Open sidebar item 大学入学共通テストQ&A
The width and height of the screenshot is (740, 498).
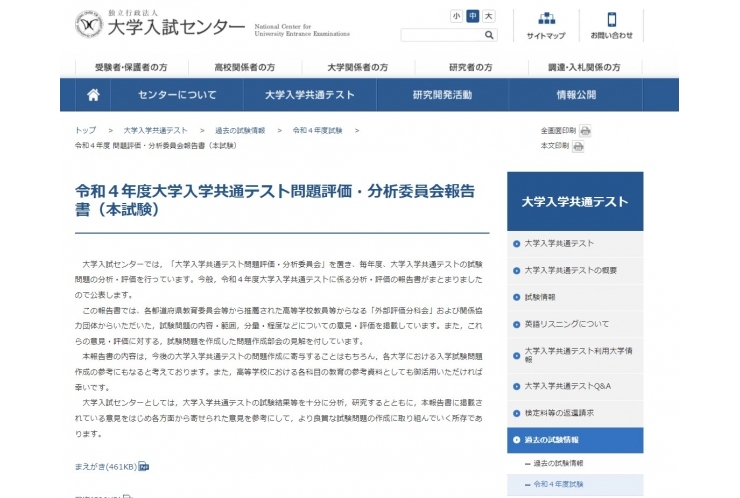575,386
